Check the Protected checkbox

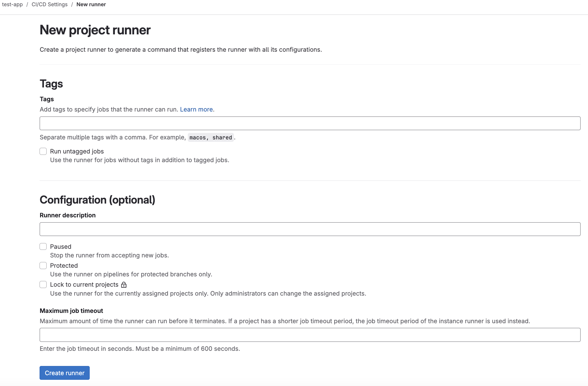pos(43,266)
